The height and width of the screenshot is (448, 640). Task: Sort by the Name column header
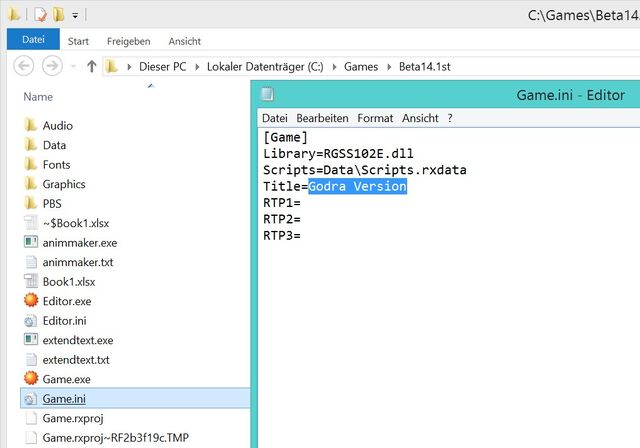pyautogui.click(x=38, y=97)
